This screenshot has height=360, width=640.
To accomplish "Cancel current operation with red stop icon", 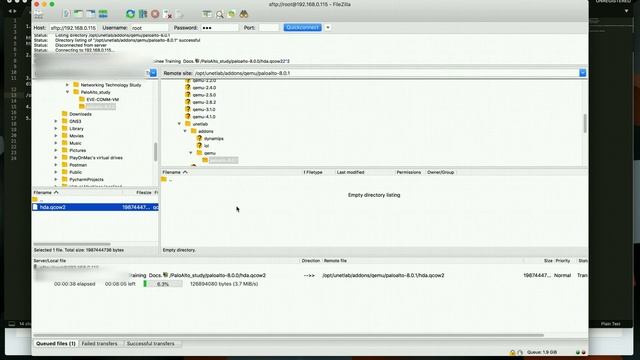I will tap(155, 14).
